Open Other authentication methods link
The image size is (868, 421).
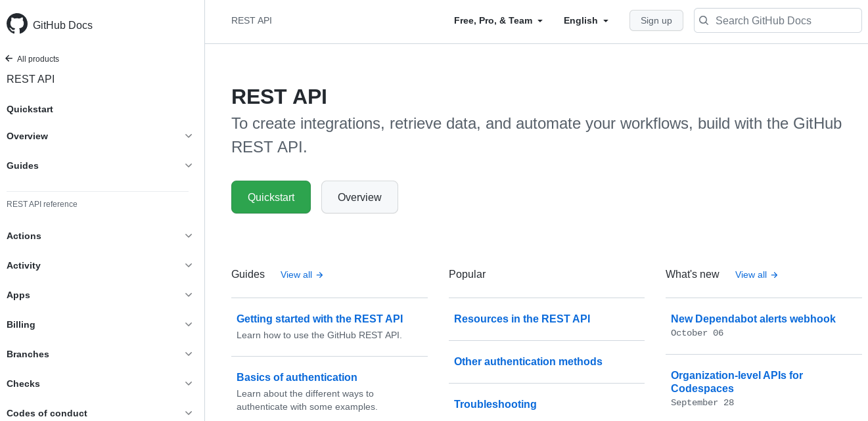528,361
